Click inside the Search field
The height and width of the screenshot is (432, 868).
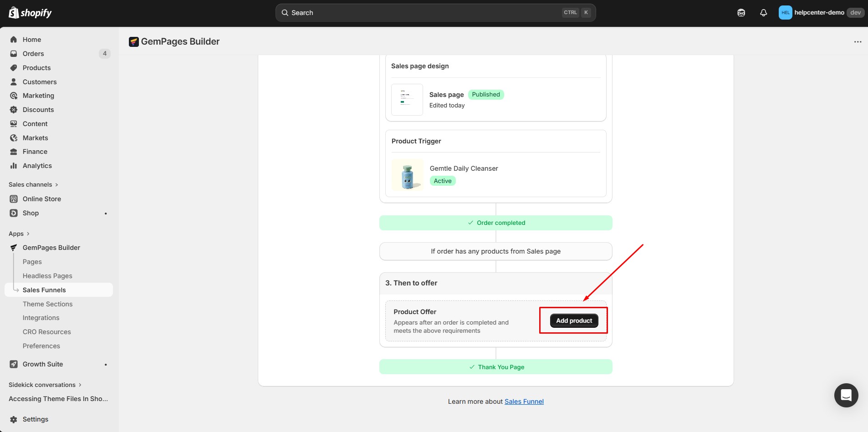(436, 12)
